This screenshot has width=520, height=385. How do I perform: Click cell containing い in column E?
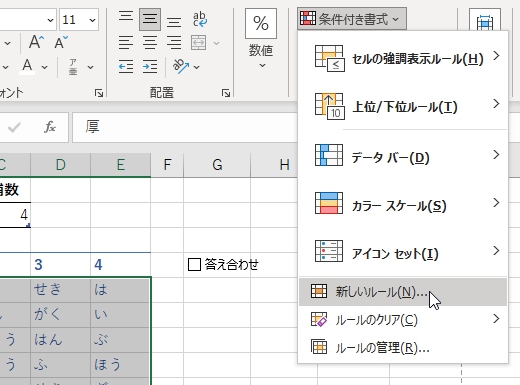[x=121, y=315]
